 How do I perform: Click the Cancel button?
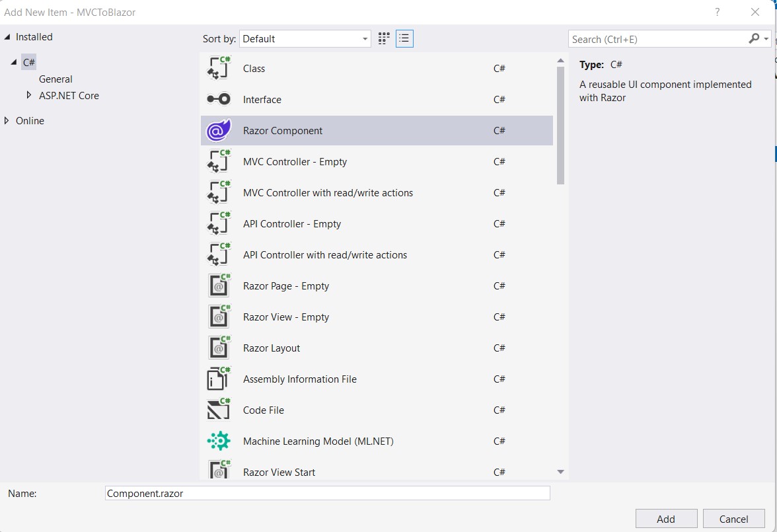733,518
